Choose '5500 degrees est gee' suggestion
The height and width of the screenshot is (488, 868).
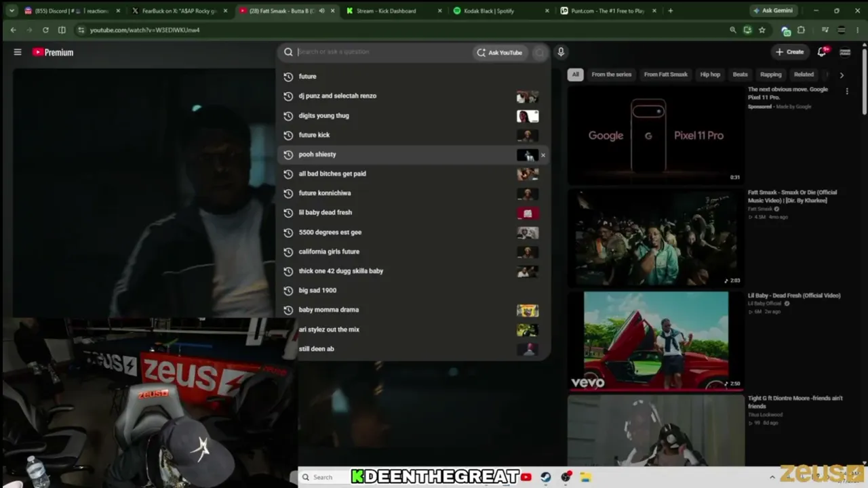[x=414, y=232]
